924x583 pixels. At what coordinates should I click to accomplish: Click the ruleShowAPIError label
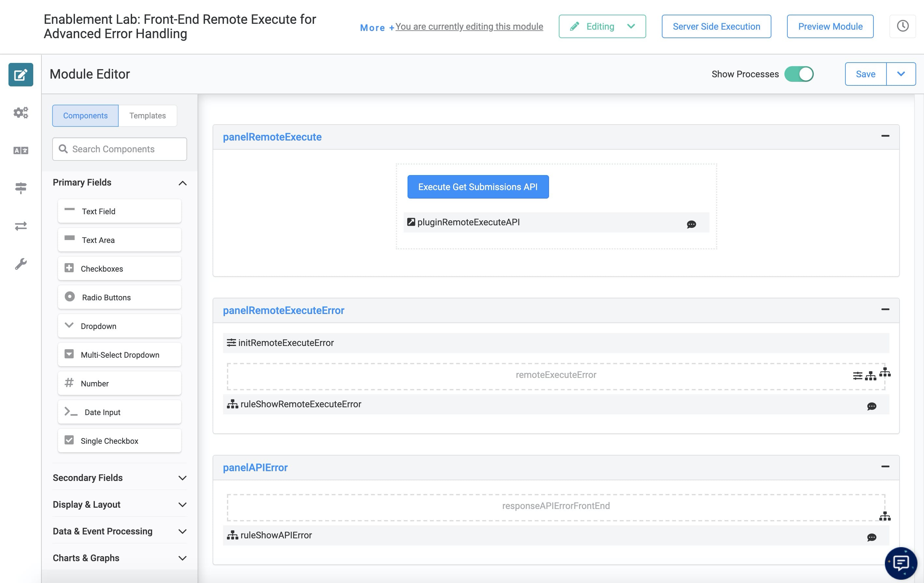click(x=276, y=535)
